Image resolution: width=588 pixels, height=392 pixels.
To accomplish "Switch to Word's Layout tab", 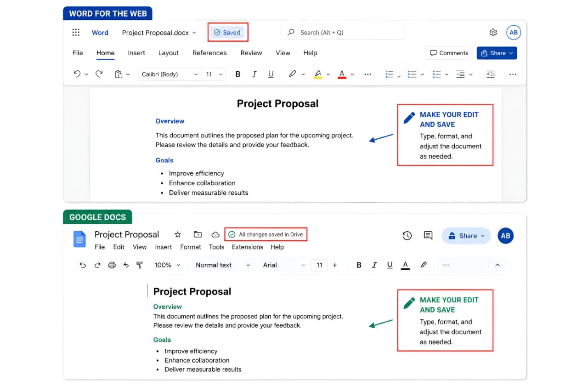I will pyautogui.click(x=169, y=53).
